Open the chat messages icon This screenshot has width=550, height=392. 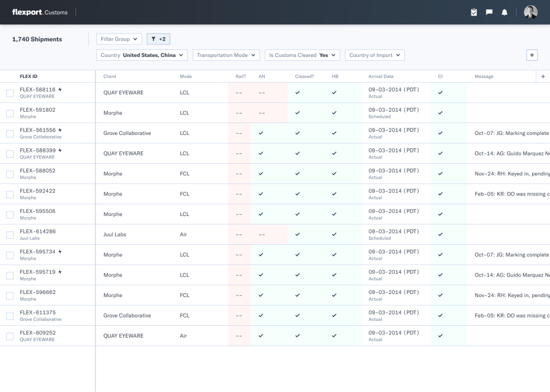(x=489, y=12)
